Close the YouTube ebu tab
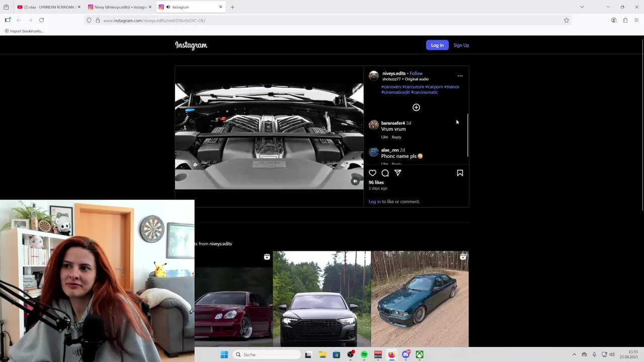 coord(79,7)
